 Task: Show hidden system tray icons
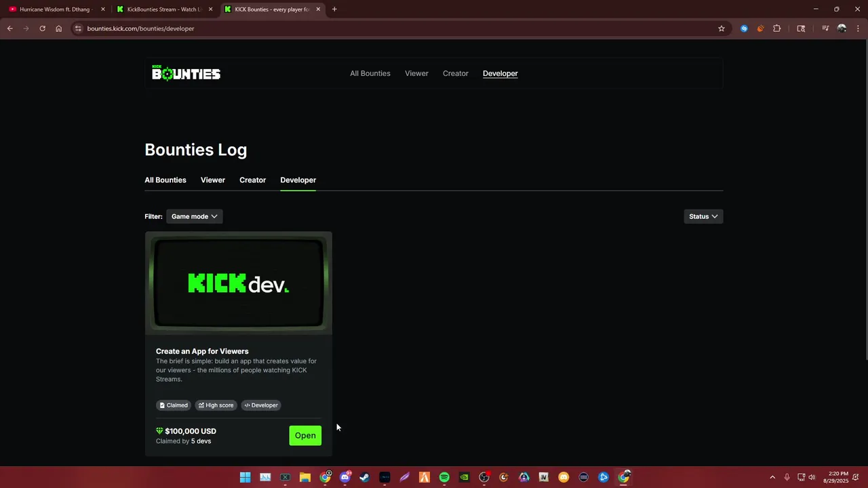[x=772, y=477]
